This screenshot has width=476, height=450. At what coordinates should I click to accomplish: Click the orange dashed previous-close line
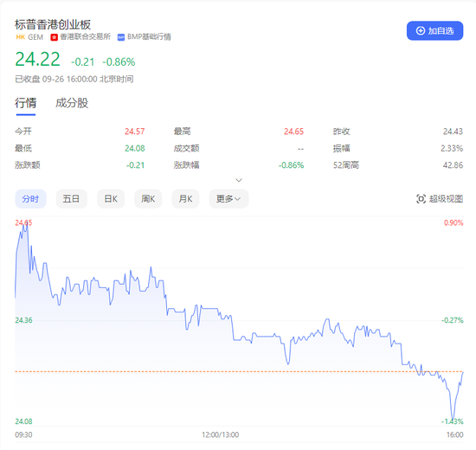pyautogui.click(x=239, y=371)
